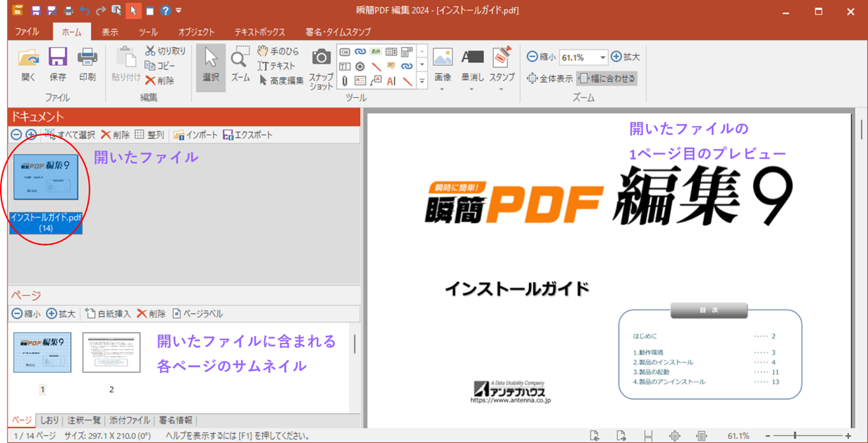This screenshot has width=868, height=443.
Task: Pick the paperclip attachment tool in the gallery
Action: coord(345,81)
